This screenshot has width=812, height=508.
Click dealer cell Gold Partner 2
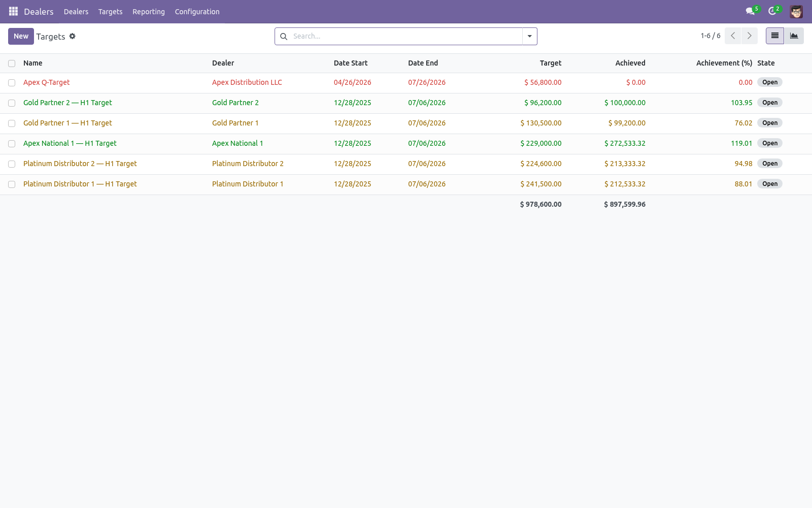pos(235,103)
